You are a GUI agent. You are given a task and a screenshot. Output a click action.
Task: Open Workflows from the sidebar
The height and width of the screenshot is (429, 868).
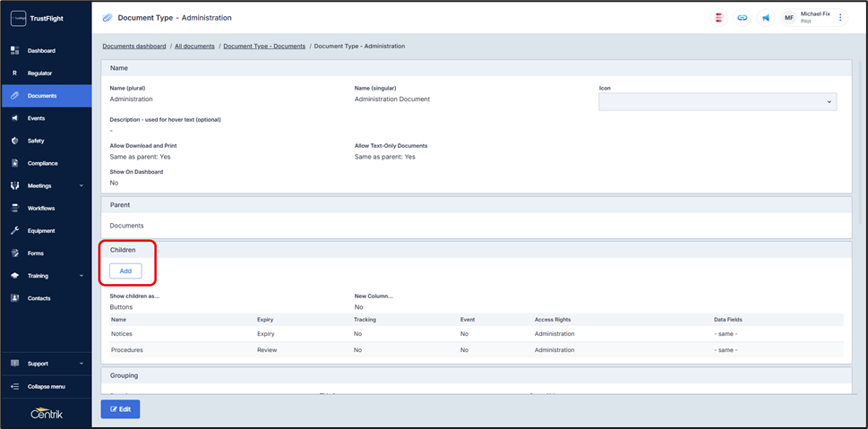coord(41,209)
